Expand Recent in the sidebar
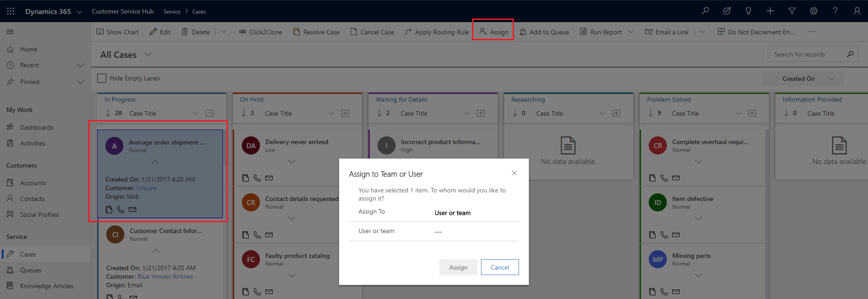Screen dimensions: 868x299 80,65
